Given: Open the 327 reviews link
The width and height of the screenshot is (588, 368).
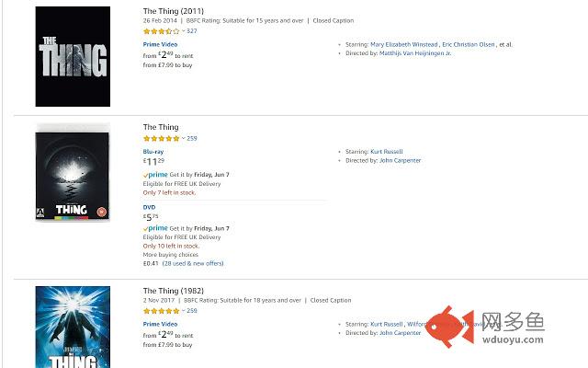Looking at the screenshot, I should point(192,30).
